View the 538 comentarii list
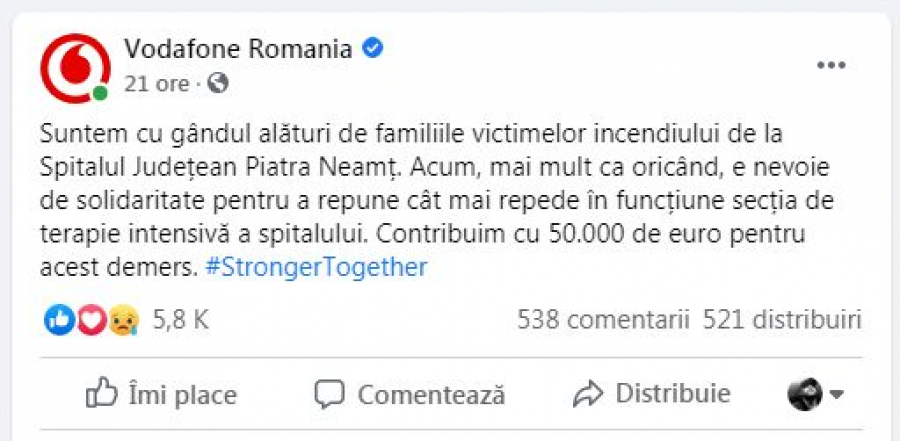900x441 pixels. click(603, 320)
